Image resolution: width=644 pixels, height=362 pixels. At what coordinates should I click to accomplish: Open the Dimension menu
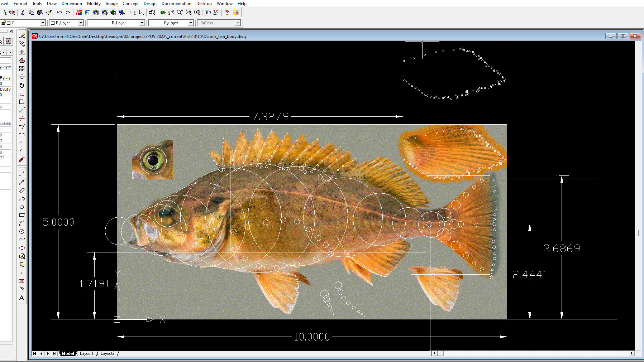pos(72,4)
